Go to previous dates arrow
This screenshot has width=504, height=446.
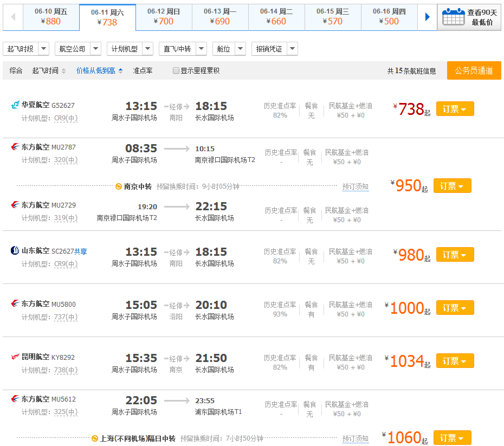(13, 17)
